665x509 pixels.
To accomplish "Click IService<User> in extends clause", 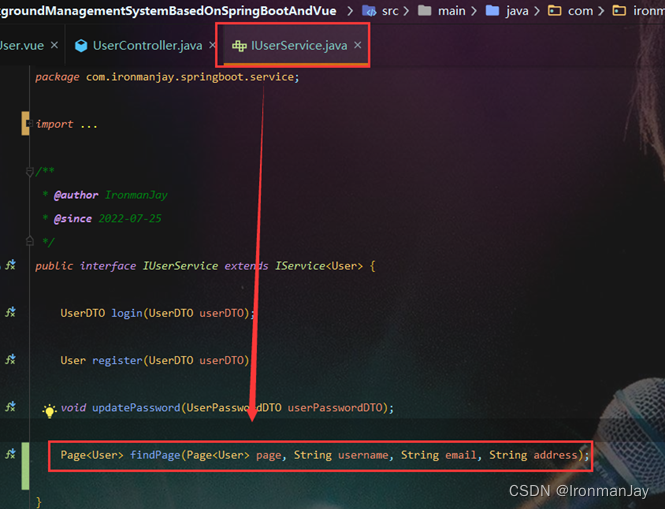I will pos(319,266).
